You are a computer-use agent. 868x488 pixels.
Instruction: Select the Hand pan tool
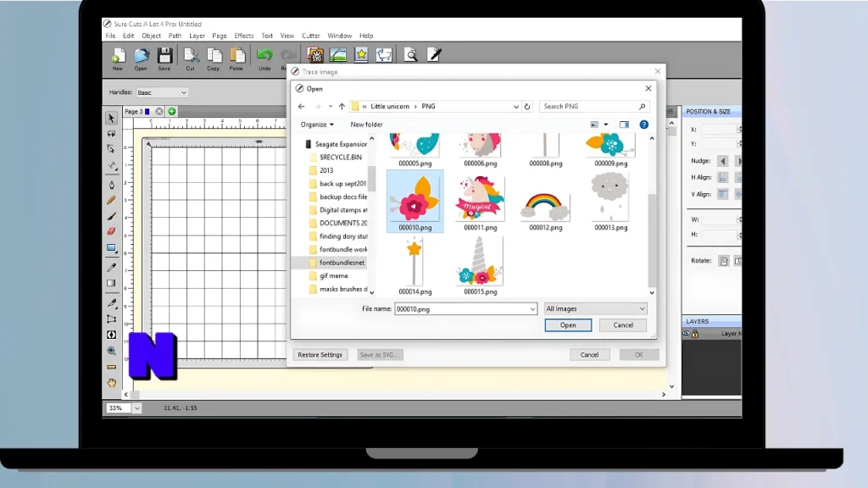pyautogui.click(x=111, y=382)
